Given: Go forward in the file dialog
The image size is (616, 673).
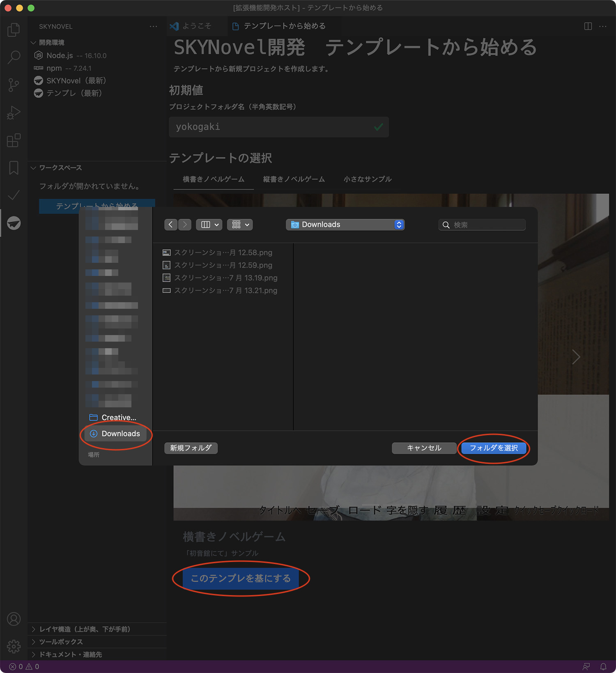Looking at the screenshot, I should click(185, 225).
